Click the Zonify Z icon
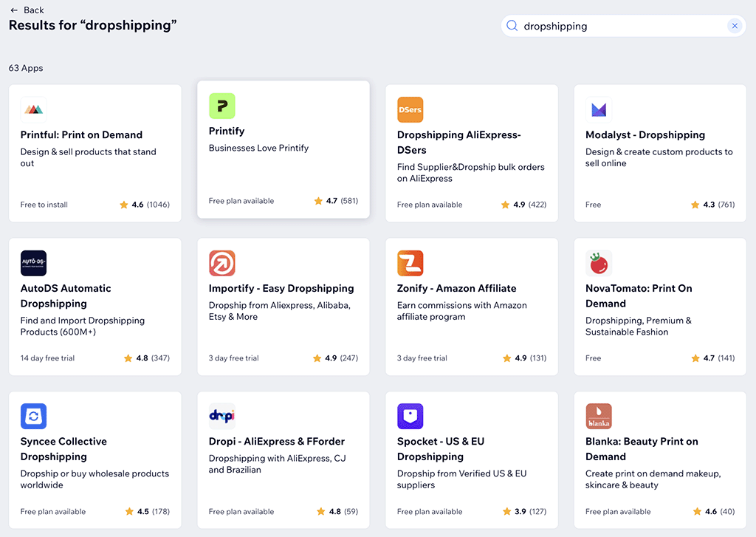The image size is (756, 537). 410,263
